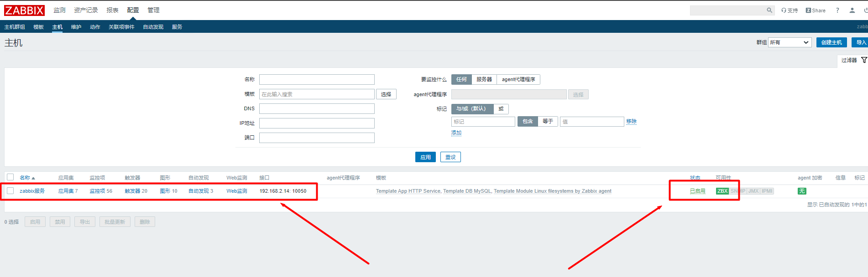Open the 群组 dropdown
The width and height of the screenshot is (868, 277).
(790, 42)
